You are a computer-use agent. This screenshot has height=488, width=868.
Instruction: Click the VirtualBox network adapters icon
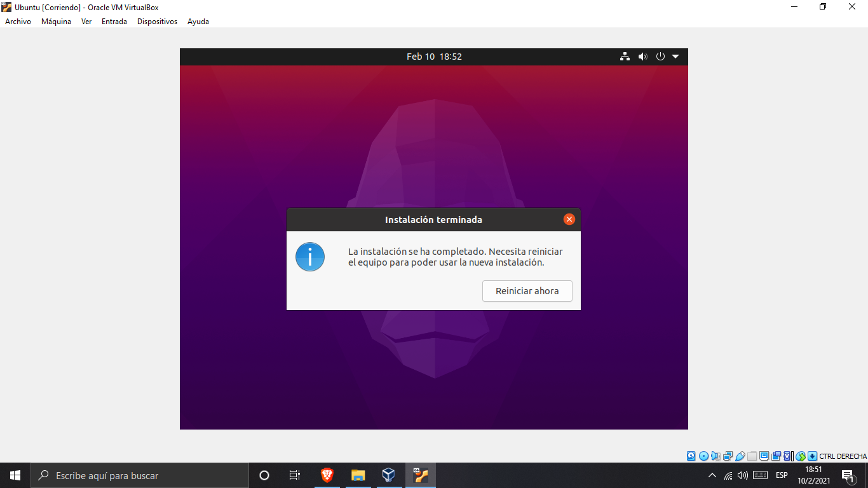728,456
